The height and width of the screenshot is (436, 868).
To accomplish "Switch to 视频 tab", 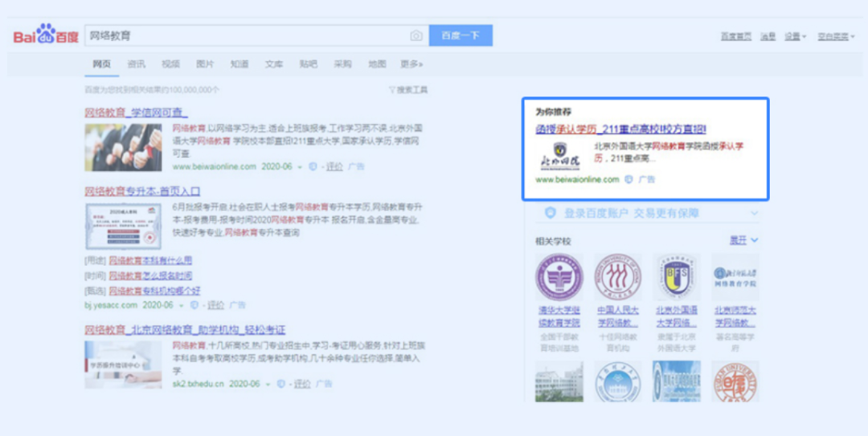I will click(170, 64).
